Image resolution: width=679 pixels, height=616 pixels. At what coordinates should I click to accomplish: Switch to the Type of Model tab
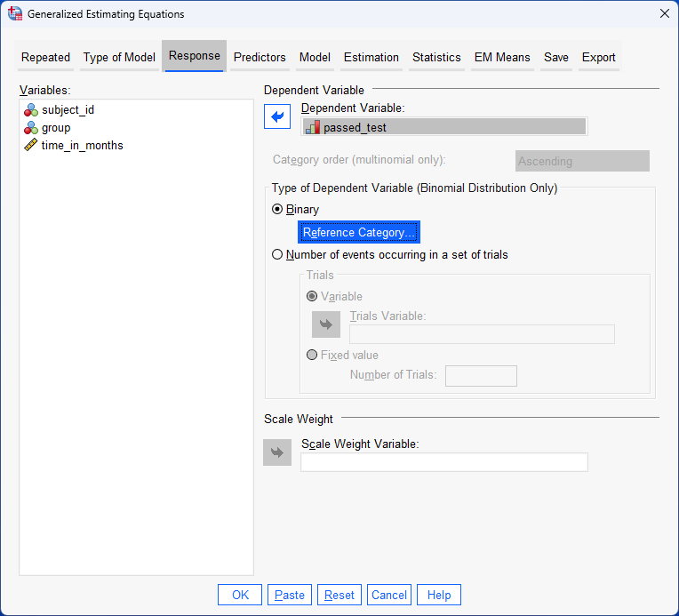coord(119,57)
